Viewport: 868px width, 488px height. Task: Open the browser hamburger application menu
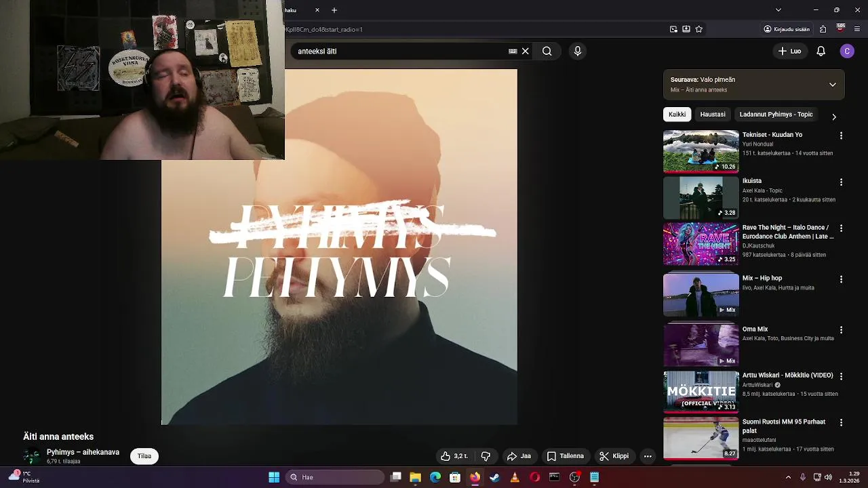857,29
